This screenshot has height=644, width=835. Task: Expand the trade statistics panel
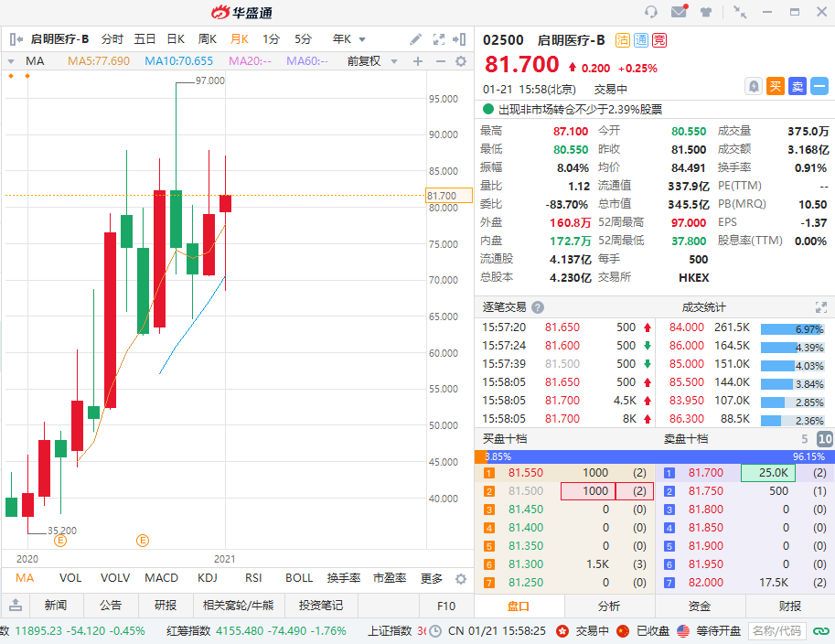820,307
